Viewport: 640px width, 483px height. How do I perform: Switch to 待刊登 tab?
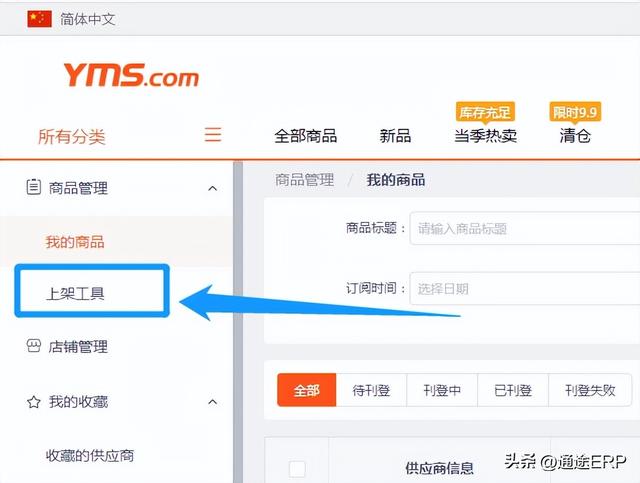point(371,390)
